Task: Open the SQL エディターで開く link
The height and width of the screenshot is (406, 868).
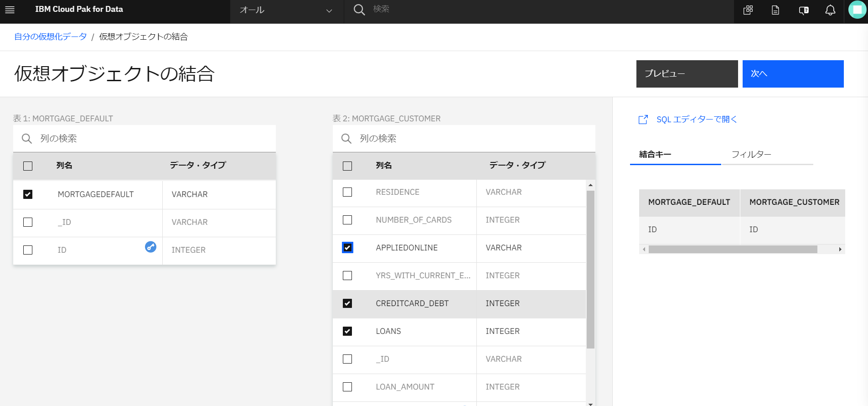Action: tap(696, 120)
